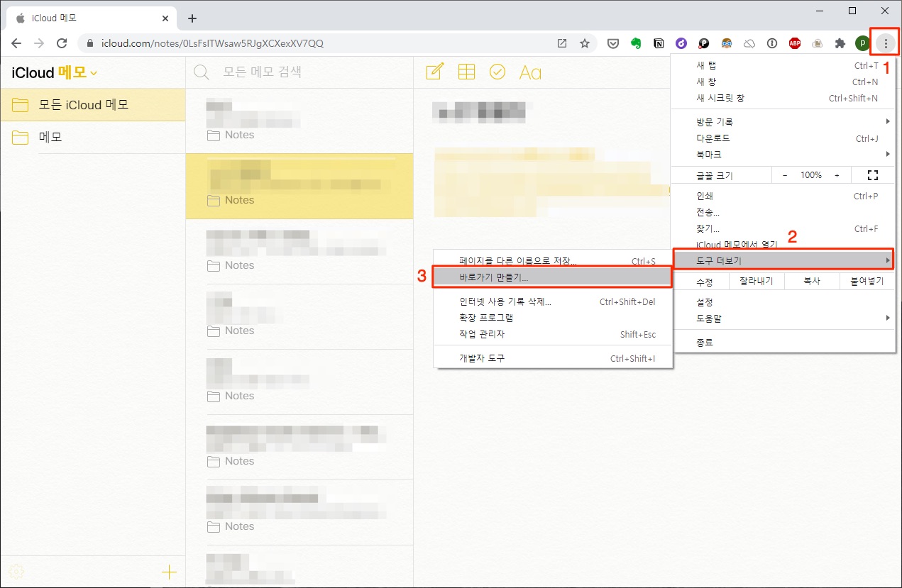
Task: Click the crossed-out cloud extension icon
Action: pyautogui.click(x=749, y=43)
